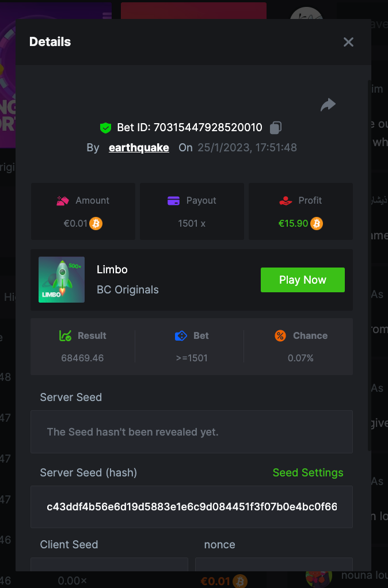Screen dimensions: 388x588
Task: Click the green Result chart icon
Action: point(65,335)
